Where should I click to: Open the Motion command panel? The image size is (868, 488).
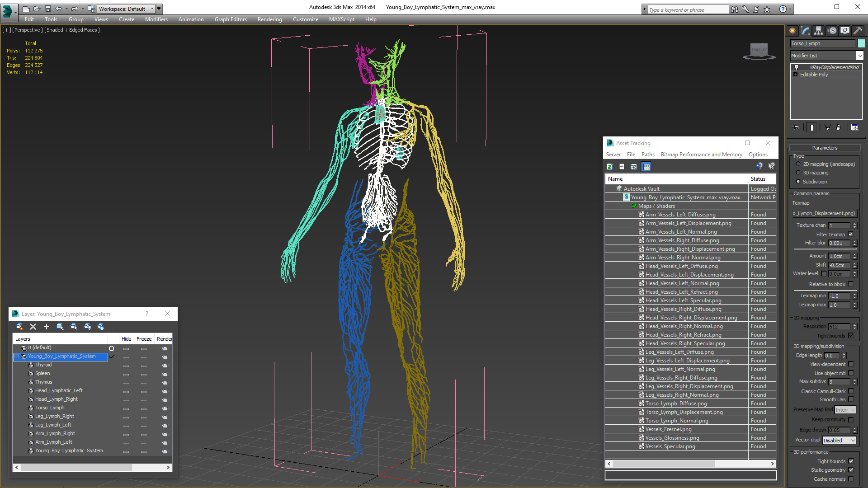click(x=832, y=31)
